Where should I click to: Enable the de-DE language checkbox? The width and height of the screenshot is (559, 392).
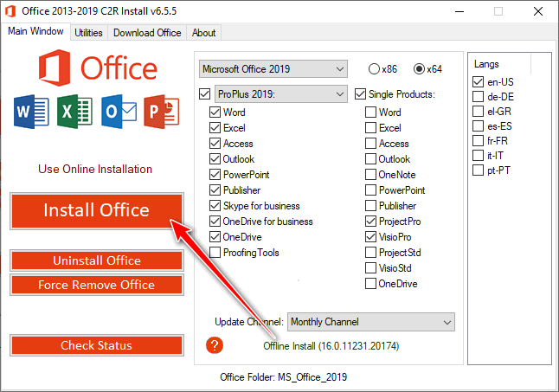[x=479, y=97]
